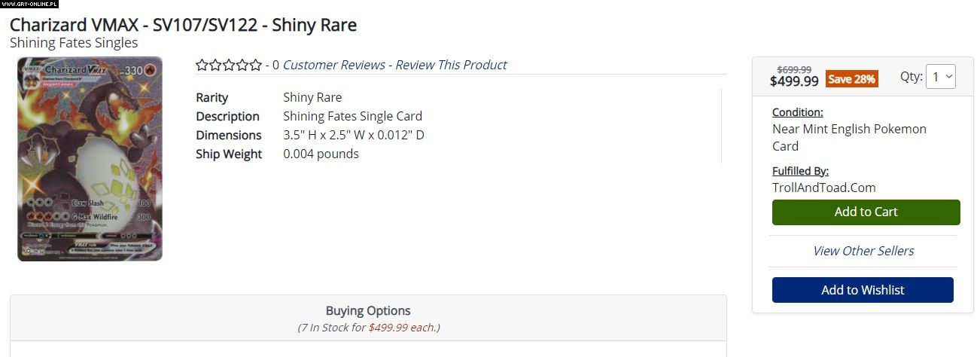Click the Charizard VMAX card image
Screen dimensions: 980x357
click(x=90, y=159)
